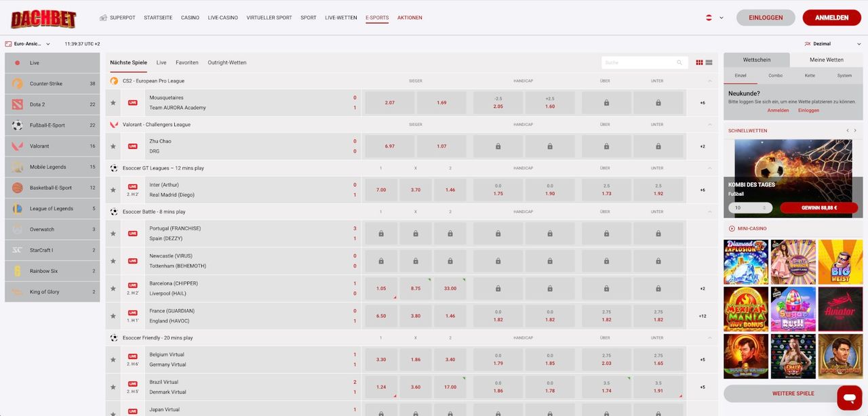Open the Mexican Mania game thumbnail
This screenshot has width=868, height=416.
click(746, 309)
